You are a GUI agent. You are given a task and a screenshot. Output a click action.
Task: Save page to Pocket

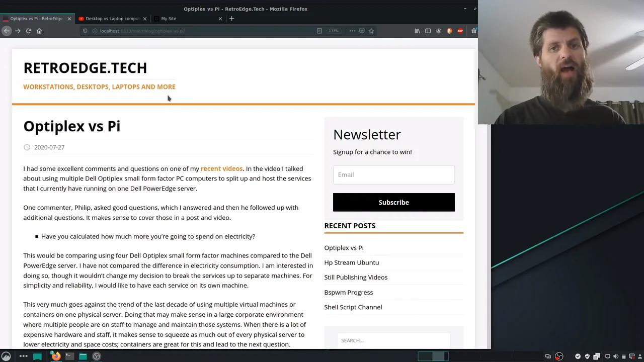362,31
